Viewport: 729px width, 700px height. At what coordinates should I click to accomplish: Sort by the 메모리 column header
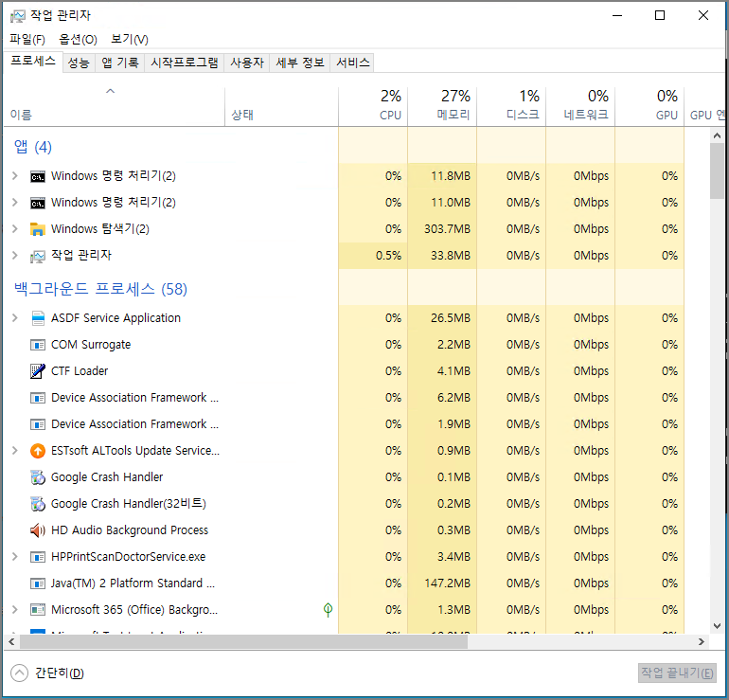pyautogui.click(x=442, y=106)
